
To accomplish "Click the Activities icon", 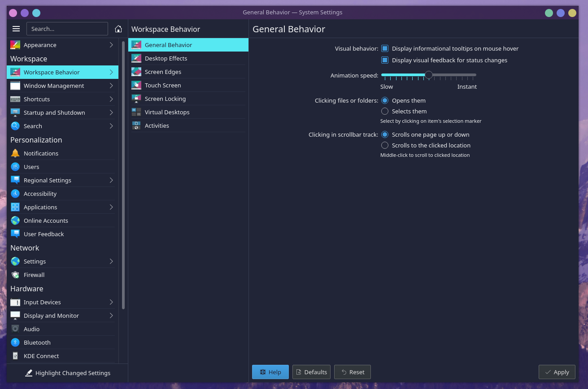I will pos(136,125).
